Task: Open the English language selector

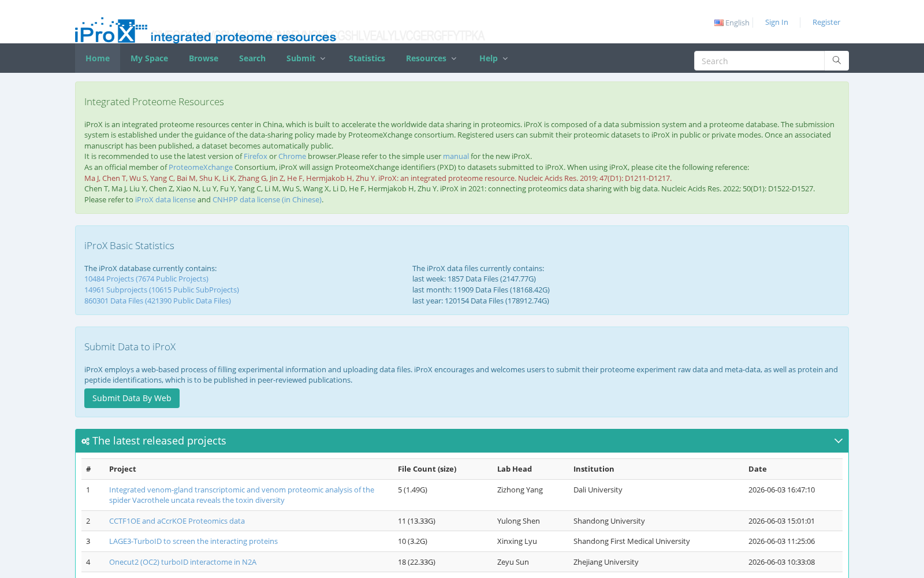Action: [x=732, y=23]
